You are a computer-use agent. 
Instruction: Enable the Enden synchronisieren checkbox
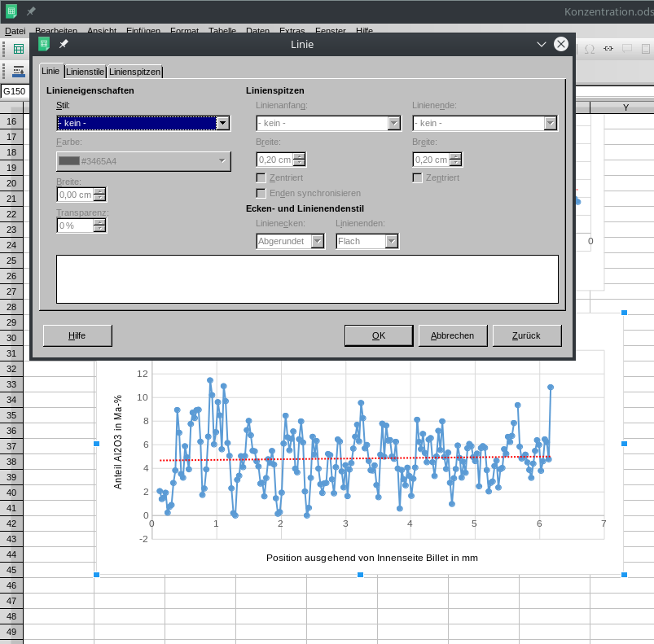tap(261, 193)
